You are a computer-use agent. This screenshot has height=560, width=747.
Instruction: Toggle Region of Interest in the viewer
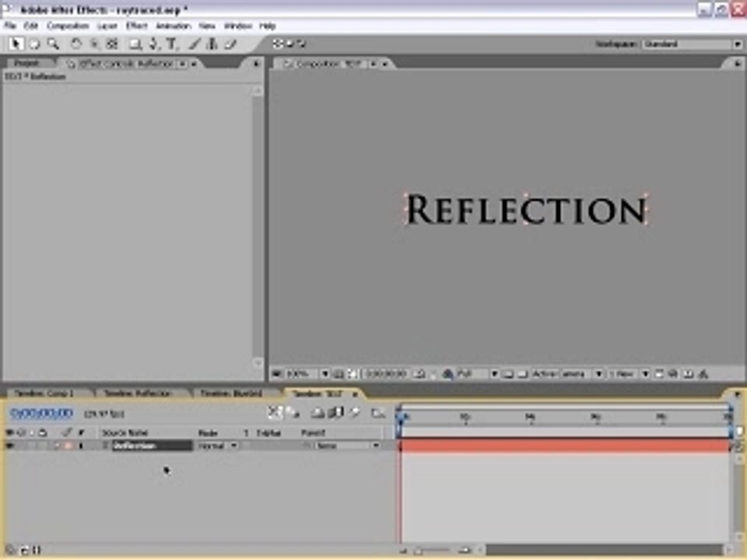pyautogui.click(x=508, y=374)
